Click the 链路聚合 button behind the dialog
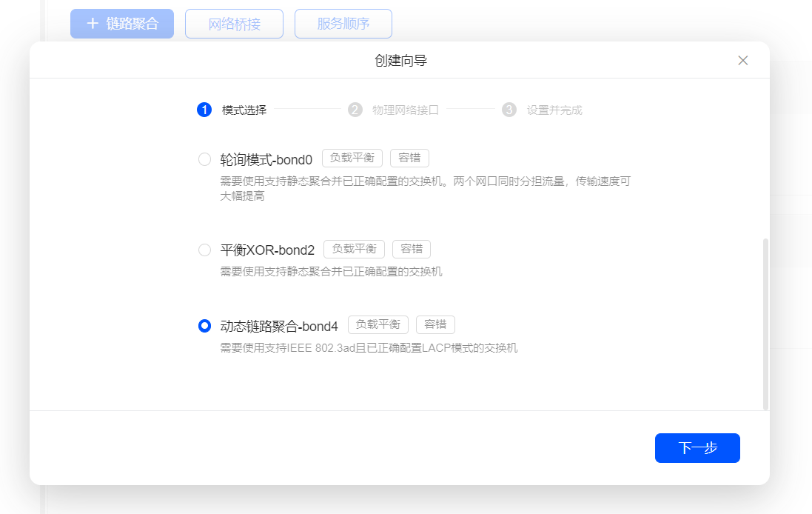Screen dimensions: 812x514 pyautogui.click(x=122, y=24)
